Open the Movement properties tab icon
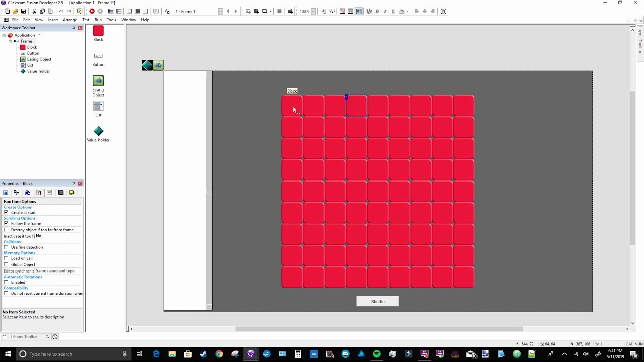This screenshot has height=362, width=644. [x=27, y=193]
